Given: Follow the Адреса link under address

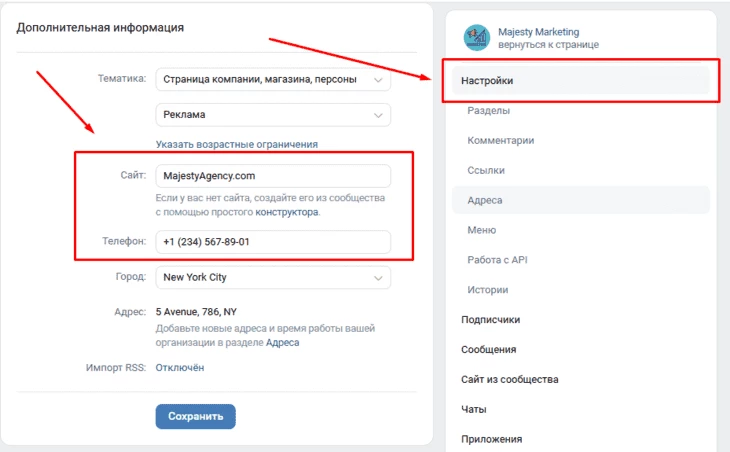Looking at the screenshot, I should 283,343.
